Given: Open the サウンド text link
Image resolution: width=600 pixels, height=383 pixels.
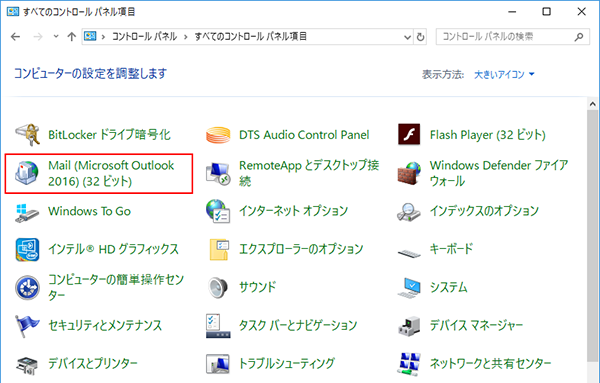Looking at the screenshot, I should click(x=258, y=287).
